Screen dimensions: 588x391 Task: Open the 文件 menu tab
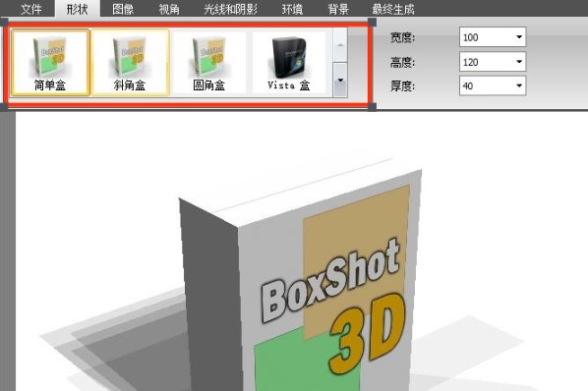[31, 9]
